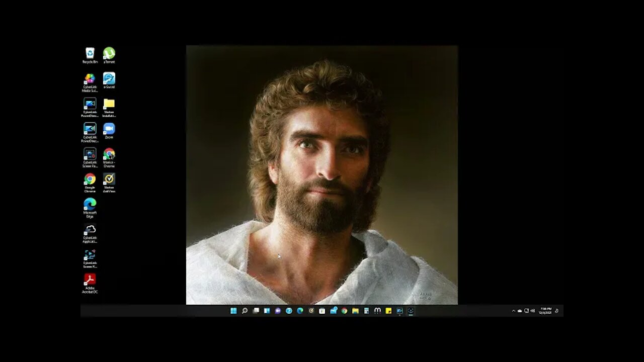Viewport: 644px width, 362px height.
Task: Open the notification icon beside the clock
Action: (x=557, y=311)
